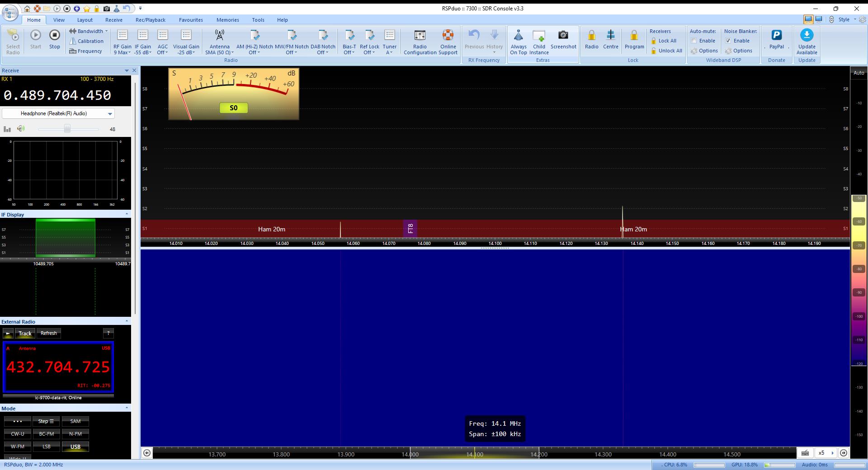This screenshot has height=470, width=868.
Task: Open Radio Configuration
Action: [419, 41]
